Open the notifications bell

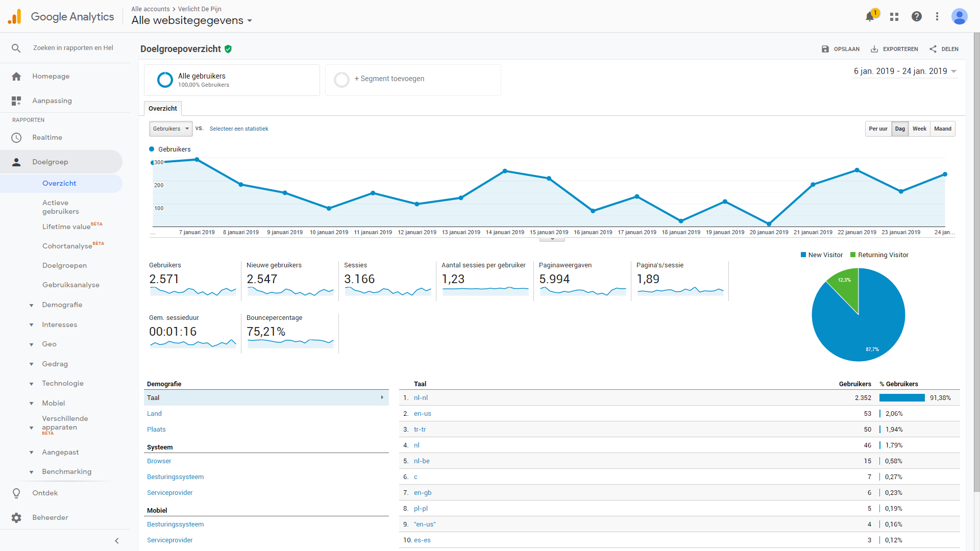tap(870, 17)
